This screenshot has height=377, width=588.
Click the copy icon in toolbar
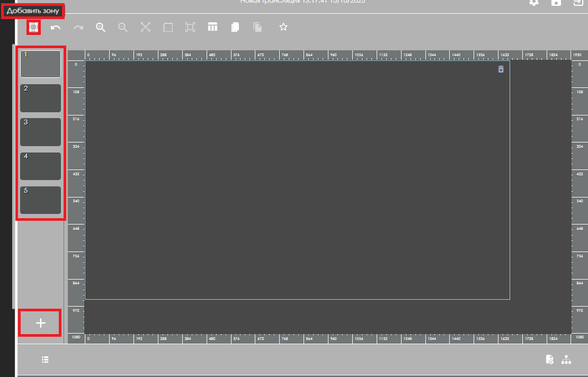[235, 27]
